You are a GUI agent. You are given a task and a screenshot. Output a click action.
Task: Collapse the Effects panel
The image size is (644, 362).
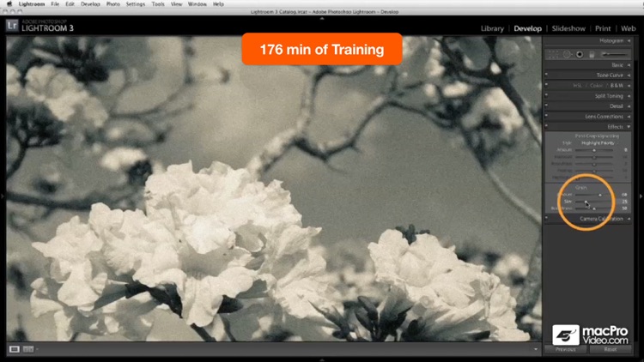pos(629,127)
